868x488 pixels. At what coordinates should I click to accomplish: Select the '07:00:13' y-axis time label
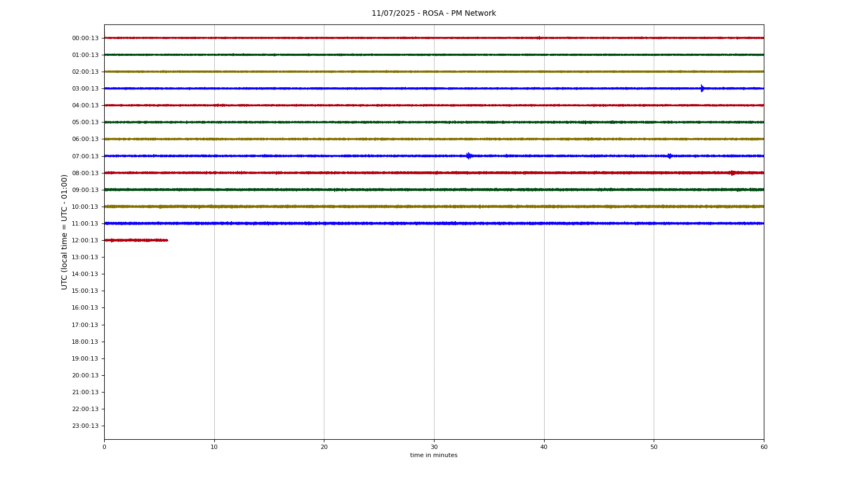(85, 156)
